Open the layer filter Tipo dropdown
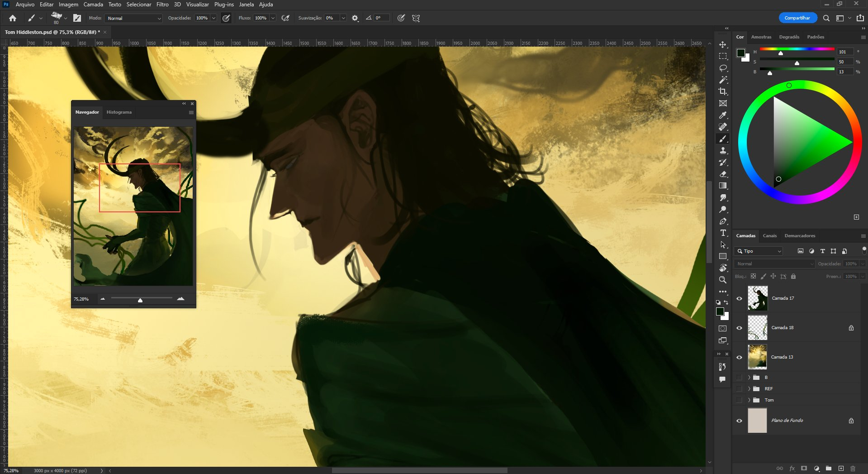The height and width of the screenshot is (474, 868). (x=759, y=251)
